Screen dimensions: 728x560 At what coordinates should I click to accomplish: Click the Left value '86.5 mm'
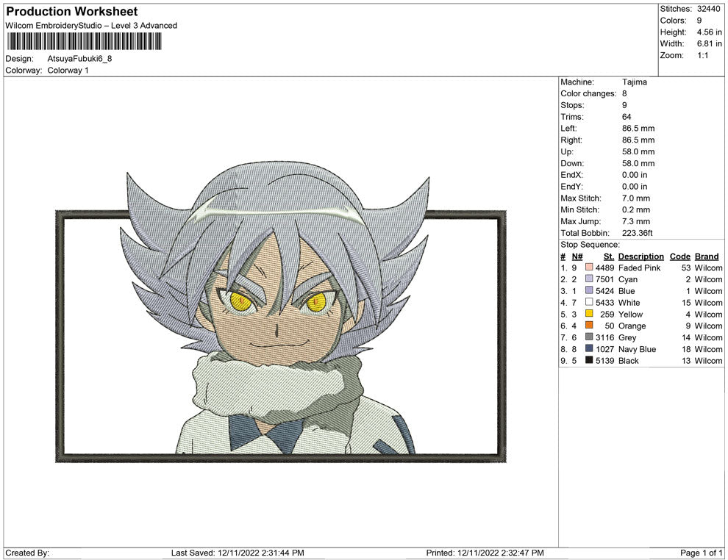click(x=638, y=128)
